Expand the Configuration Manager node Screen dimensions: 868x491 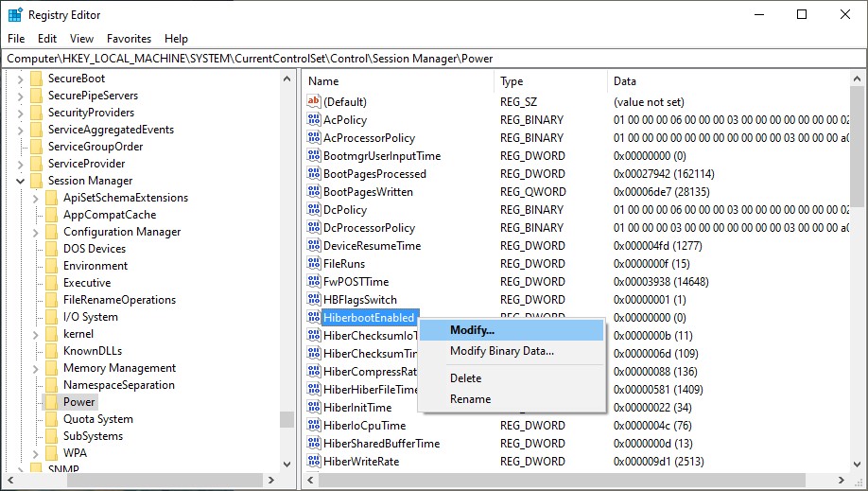click(35, 232)
